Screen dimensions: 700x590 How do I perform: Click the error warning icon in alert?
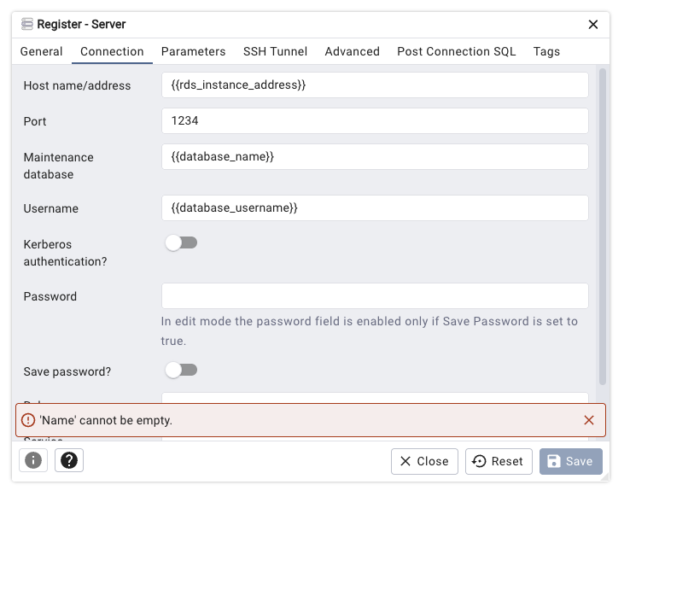[28, 420]
